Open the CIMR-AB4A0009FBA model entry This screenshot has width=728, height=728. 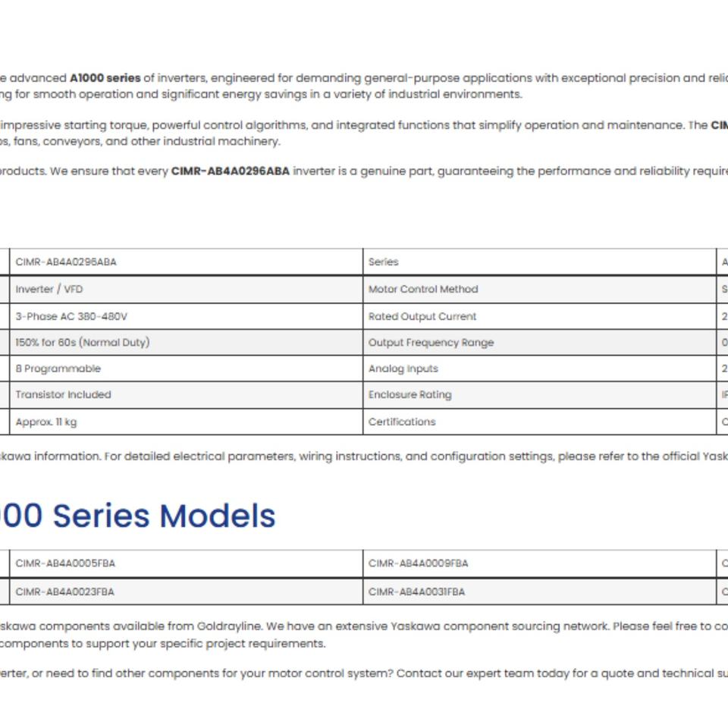[x=539, y=563]
